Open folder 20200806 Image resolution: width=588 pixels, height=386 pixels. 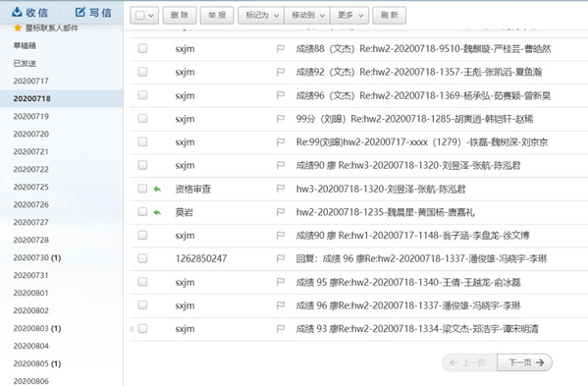pos(31,381)
